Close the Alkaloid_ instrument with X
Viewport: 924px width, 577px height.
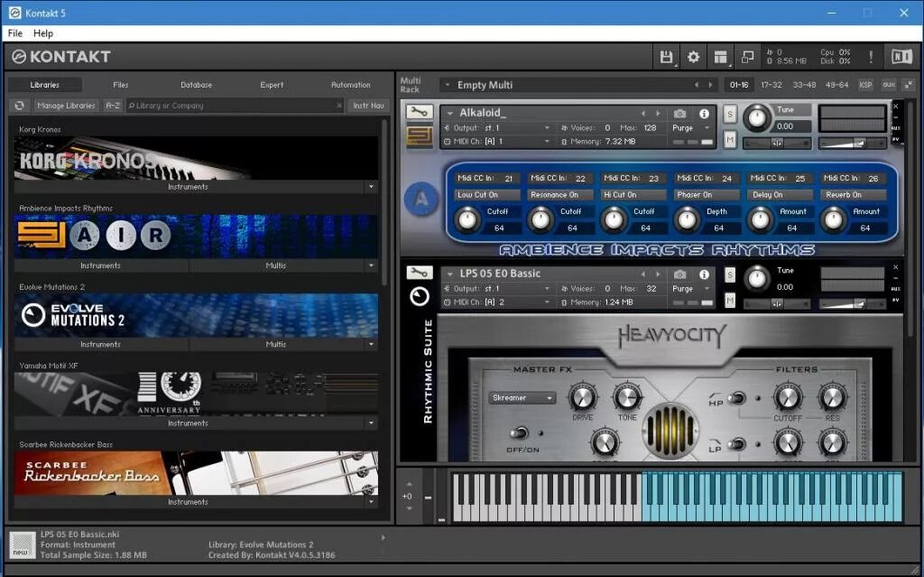click(x=896, y=107)
